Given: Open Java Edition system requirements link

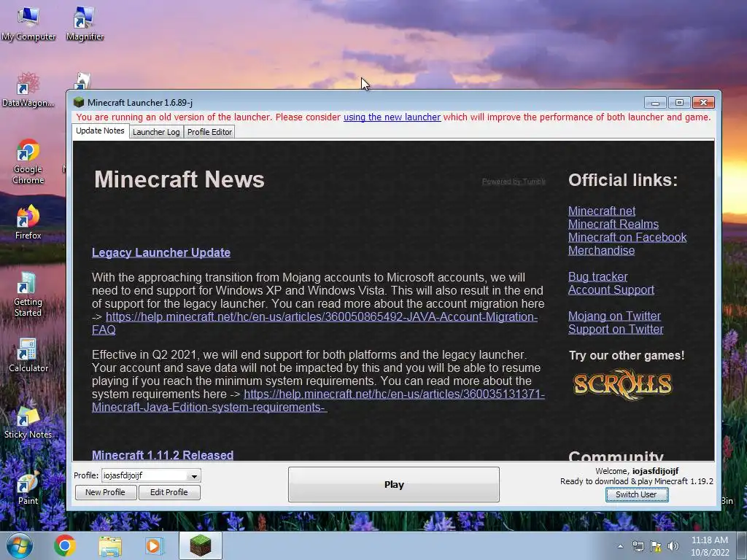Looking at the screenshot, I should 395,394.
